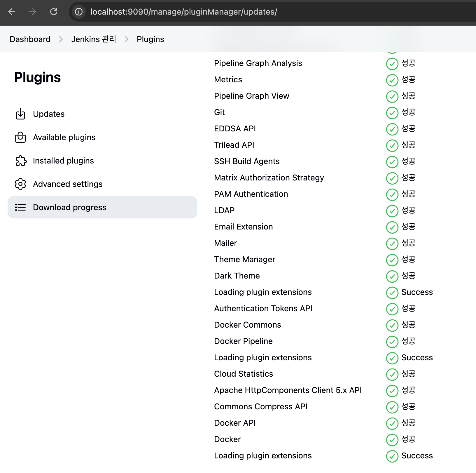Image resolution: width=476 pixels, height=473 pixels.
Task: Click the 성공 status text for Docker Commons
Action: coord(408,325)
